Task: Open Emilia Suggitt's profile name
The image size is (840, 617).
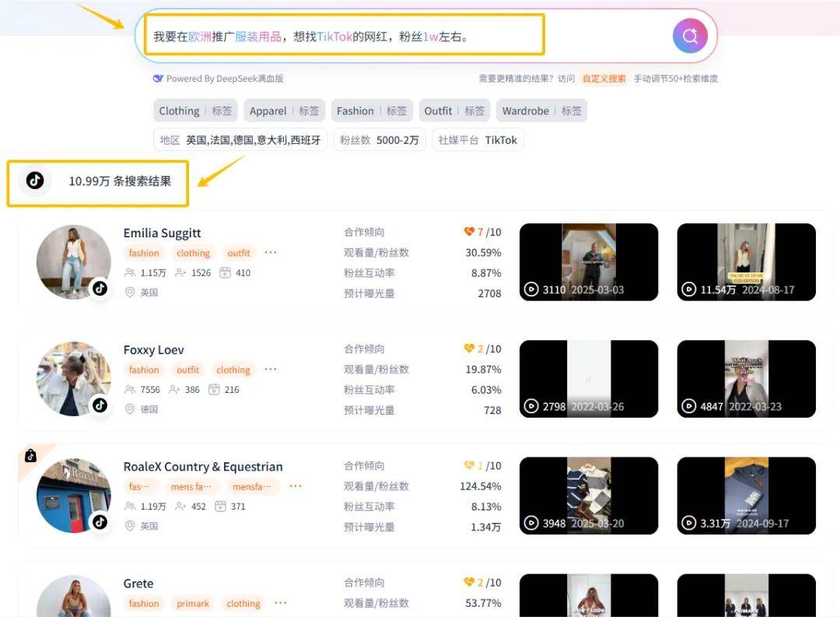Action: point(162,233)
